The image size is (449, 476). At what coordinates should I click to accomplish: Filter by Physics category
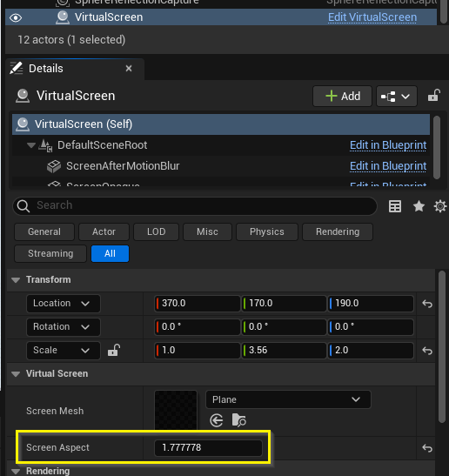(x=267, y=232)
